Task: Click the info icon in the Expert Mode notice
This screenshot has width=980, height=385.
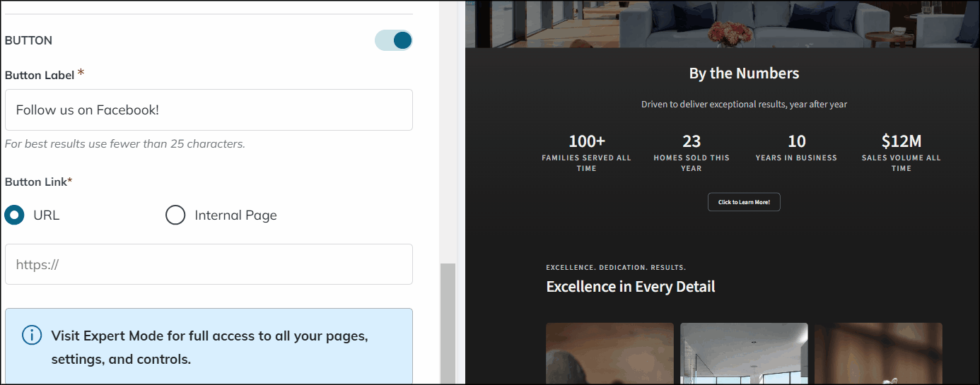Action: [32, 336]
